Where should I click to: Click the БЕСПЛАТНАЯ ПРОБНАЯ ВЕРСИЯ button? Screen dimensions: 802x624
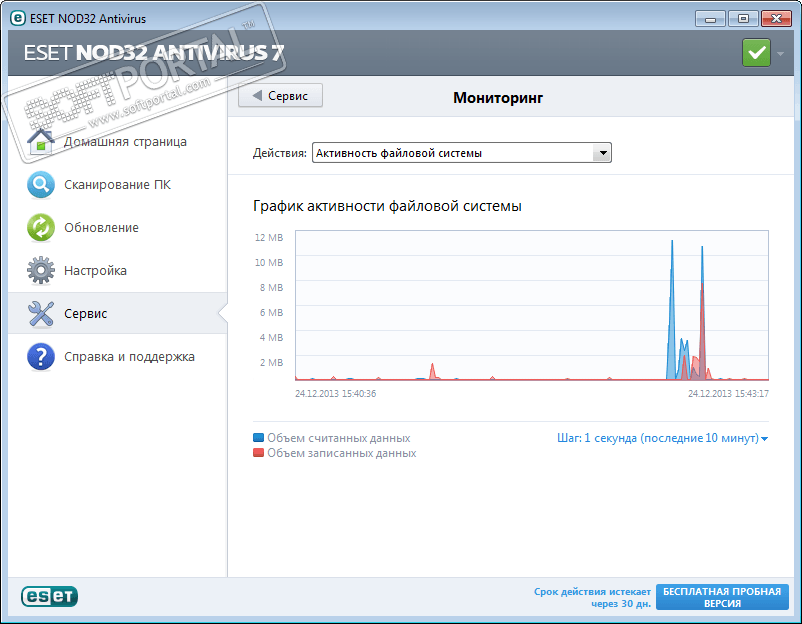pos(722,597)
